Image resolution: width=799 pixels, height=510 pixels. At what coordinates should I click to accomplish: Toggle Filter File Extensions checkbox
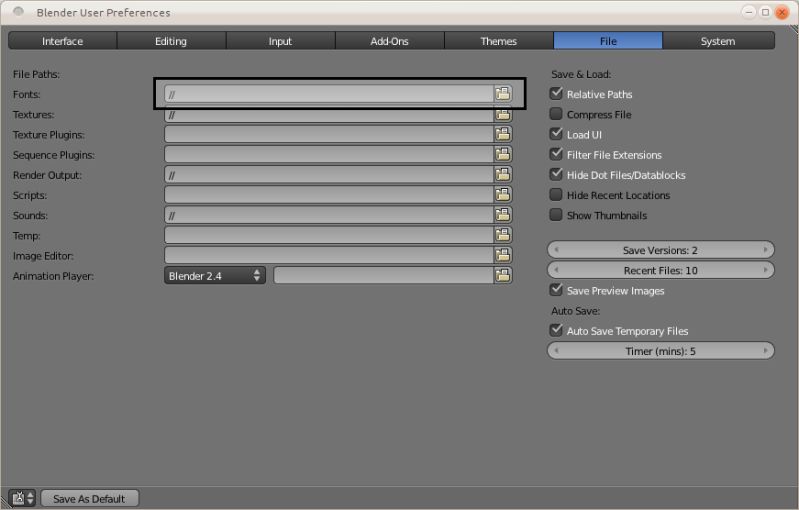[x=556, y=154]
